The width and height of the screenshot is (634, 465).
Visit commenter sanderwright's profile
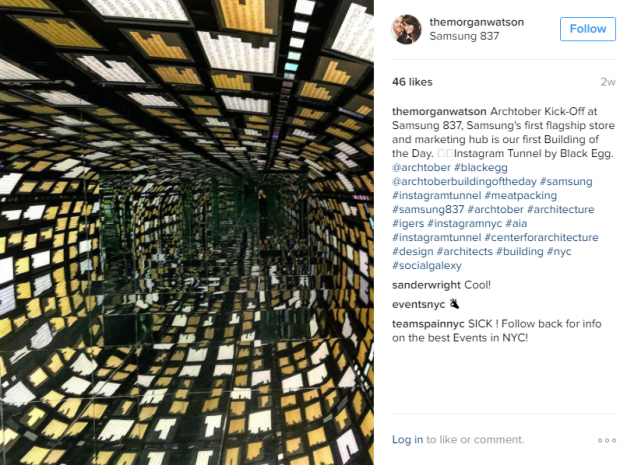click(426, 285)
